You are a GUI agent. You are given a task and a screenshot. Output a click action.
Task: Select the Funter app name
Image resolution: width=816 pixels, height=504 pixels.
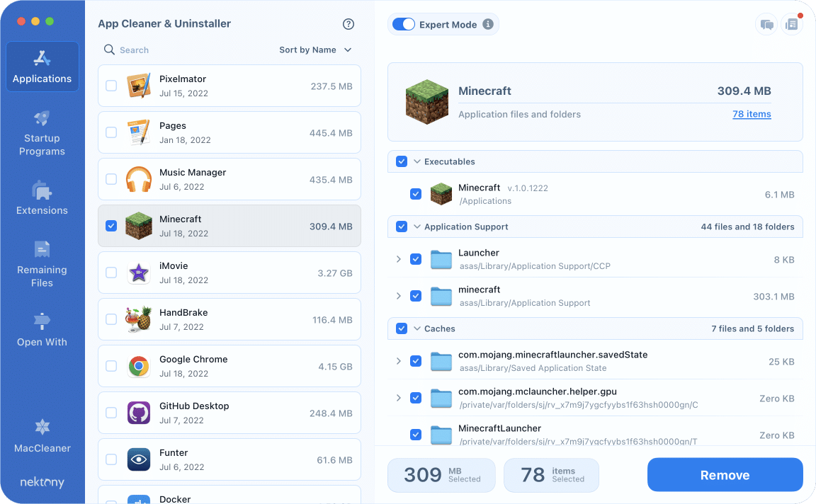(174, 452)
